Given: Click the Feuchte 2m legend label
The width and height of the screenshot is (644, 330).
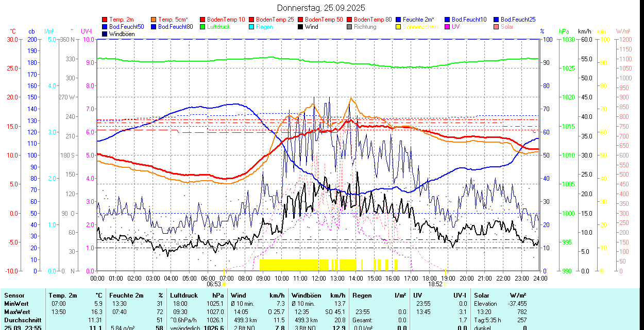Looking at the screenshot, I should (x=418, y=20).
